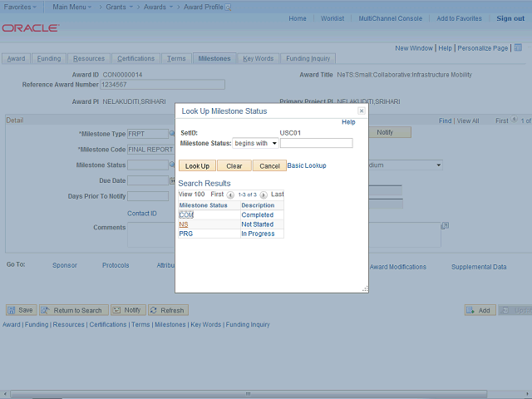Screen dimensions: 532x399
Task: Switch to the Award tab
Action: pyautogui.click(x=16, y=58)
